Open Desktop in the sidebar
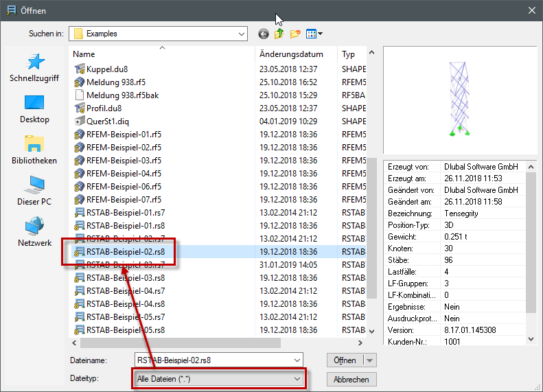 [x=34, y=109]
